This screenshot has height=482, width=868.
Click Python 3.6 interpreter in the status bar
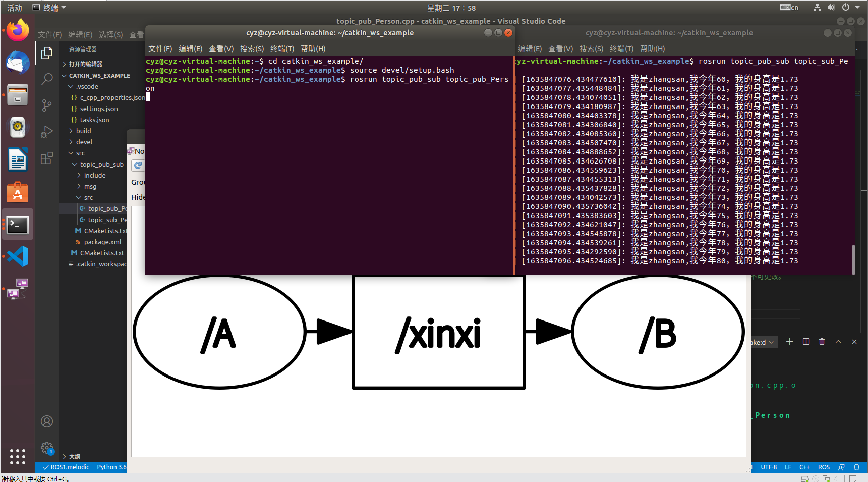111,467
